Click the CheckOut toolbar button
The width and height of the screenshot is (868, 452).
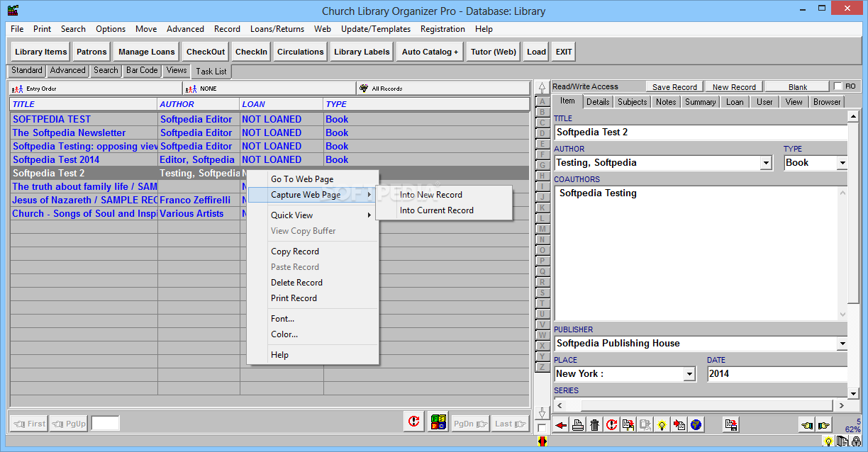click(x=206, y=52)
